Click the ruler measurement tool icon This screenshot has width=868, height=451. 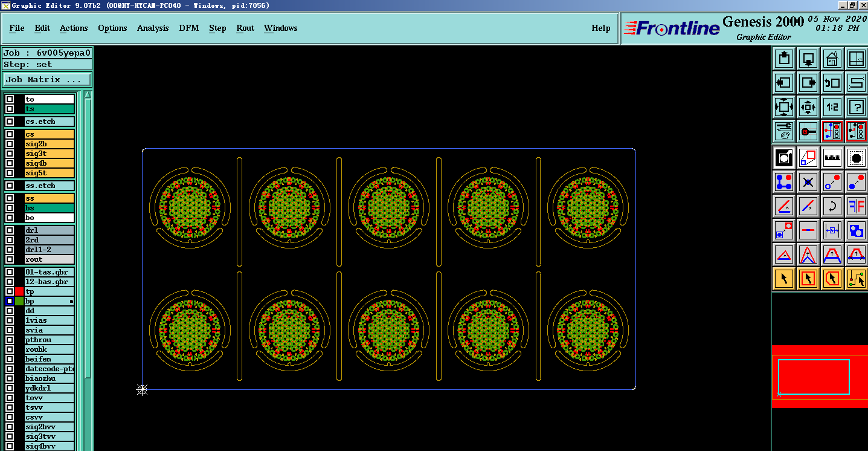coord(832,158)
